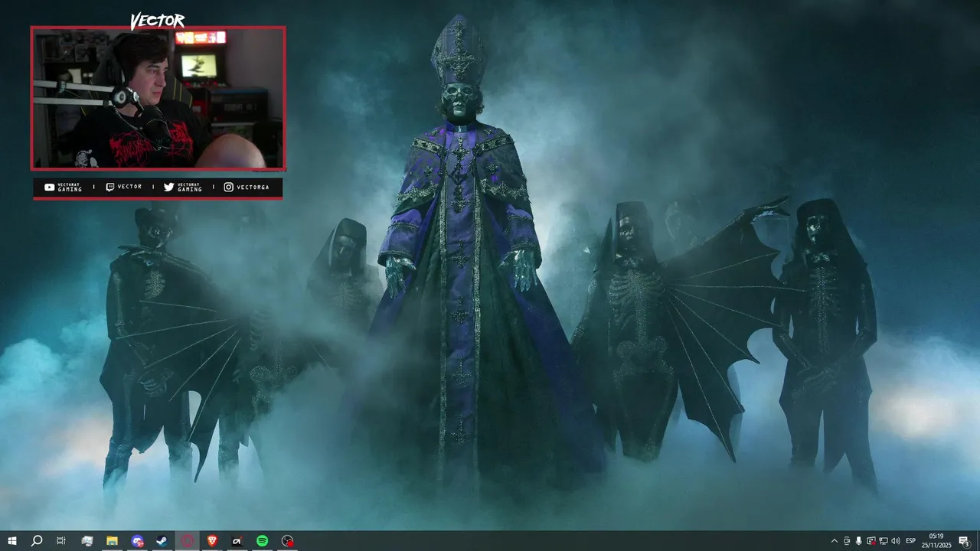Image resolution: width=980 pixels, height=551 pixels.
Task: Open the notification center with 3 badge
Action: click(964, 541)
